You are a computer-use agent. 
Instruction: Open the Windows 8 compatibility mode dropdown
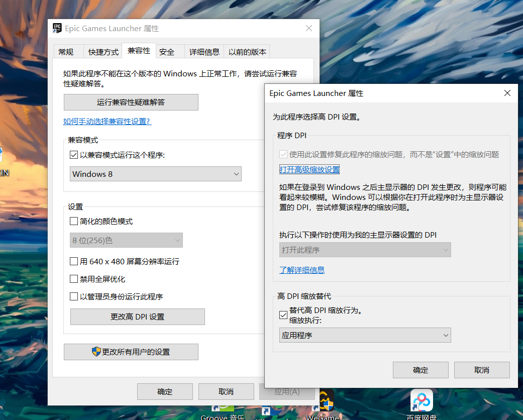(x=155, y=174)
